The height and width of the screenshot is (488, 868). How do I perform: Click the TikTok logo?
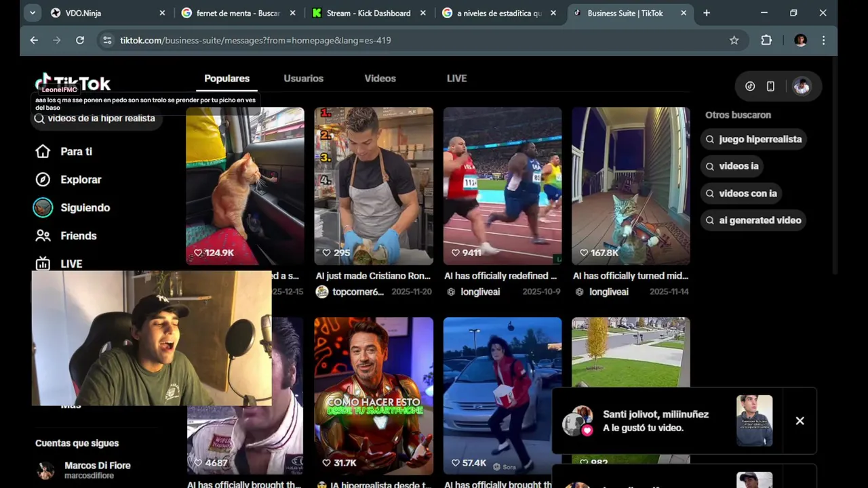pos(73,83)
